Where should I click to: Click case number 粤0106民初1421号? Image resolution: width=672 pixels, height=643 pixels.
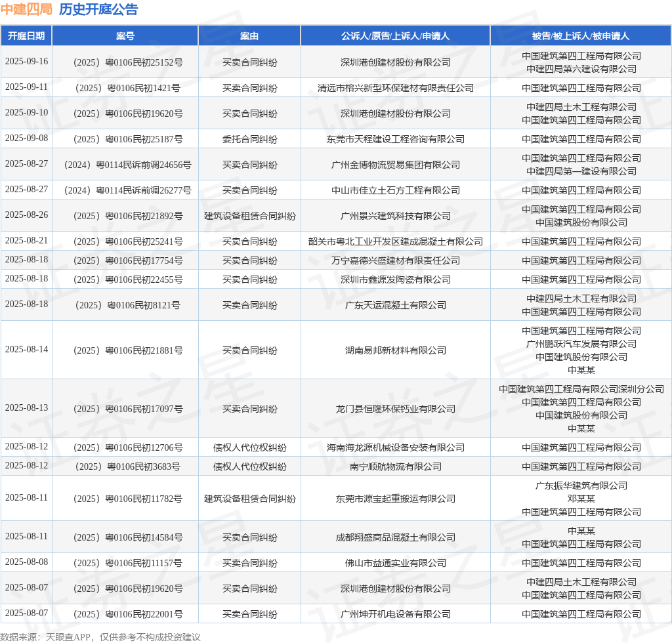point(128,88)
